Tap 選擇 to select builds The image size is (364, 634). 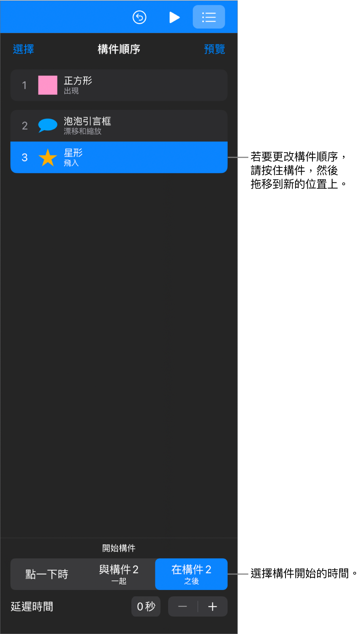[23, 49]
